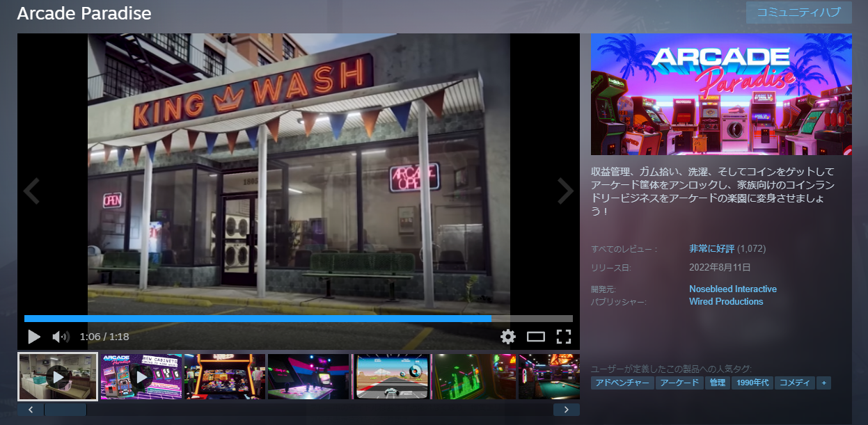Open the racing game screenshot thumbnail
This screenshot has height=425, width=868.
[391, 376]
